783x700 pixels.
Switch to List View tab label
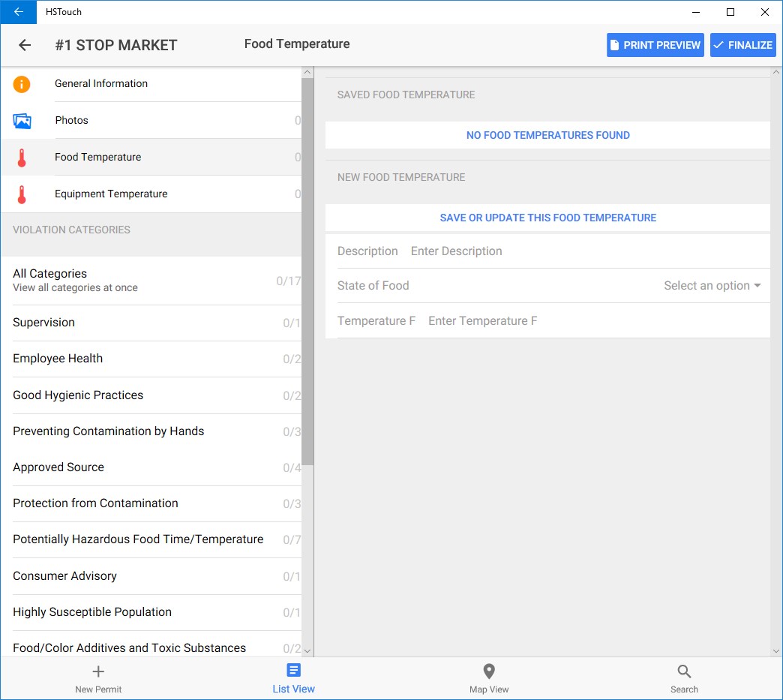click(x=294, y=689)
